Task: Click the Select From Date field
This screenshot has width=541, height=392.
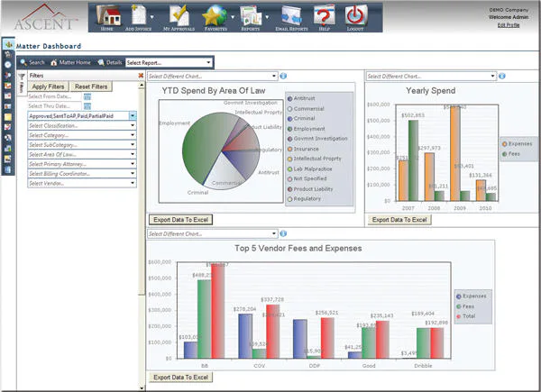Action: click(54, 96)
